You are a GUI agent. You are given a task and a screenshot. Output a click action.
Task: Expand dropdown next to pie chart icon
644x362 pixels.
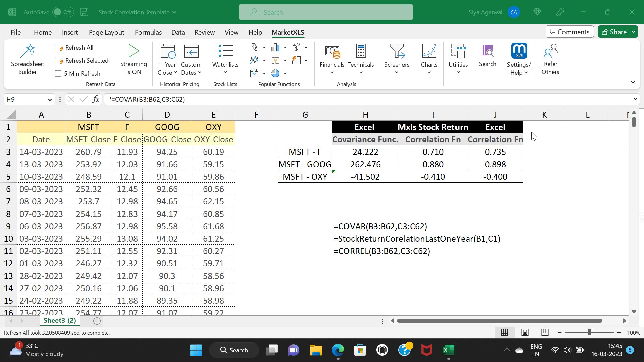point(285,74)
